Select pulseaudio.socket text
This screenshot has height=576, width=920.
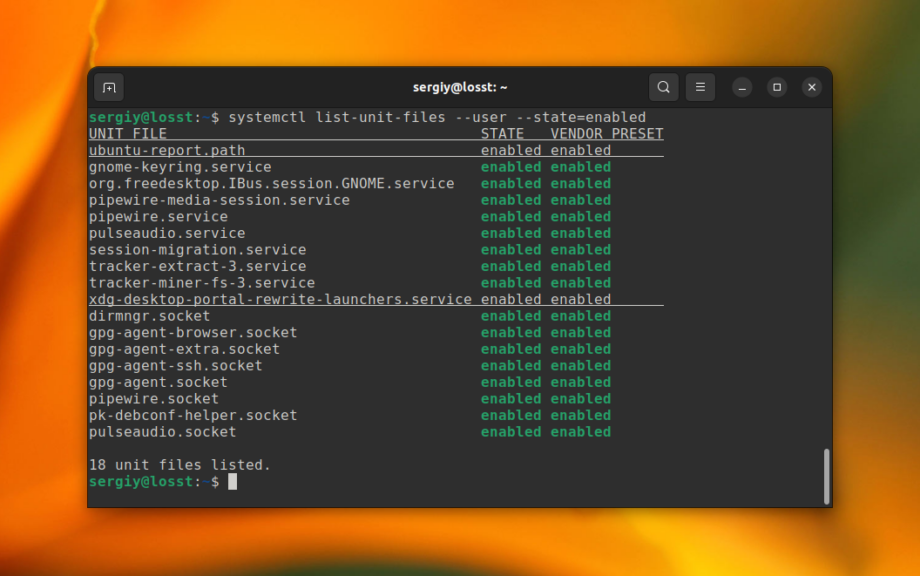click(x=163, y=432)
